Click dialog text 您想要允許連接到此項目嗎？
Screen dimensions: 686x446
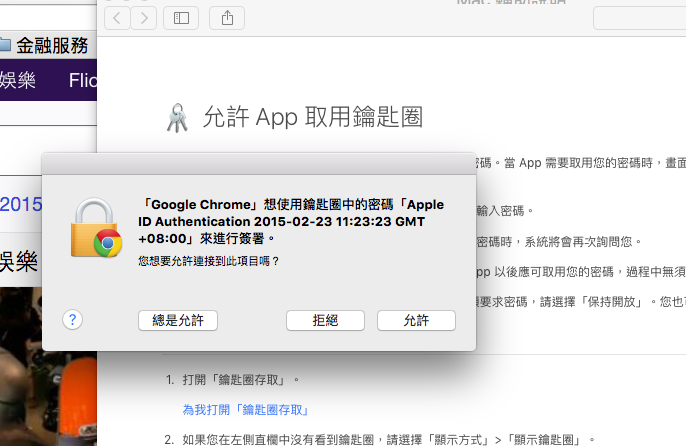pyautogui.click(x=209, y=261)
